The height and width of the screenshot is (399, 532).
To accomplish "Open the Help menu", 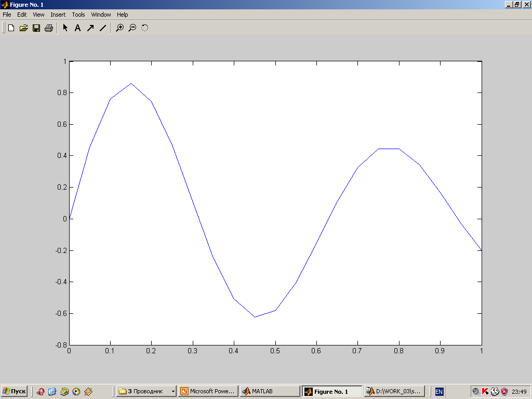I will pos(122,15).
